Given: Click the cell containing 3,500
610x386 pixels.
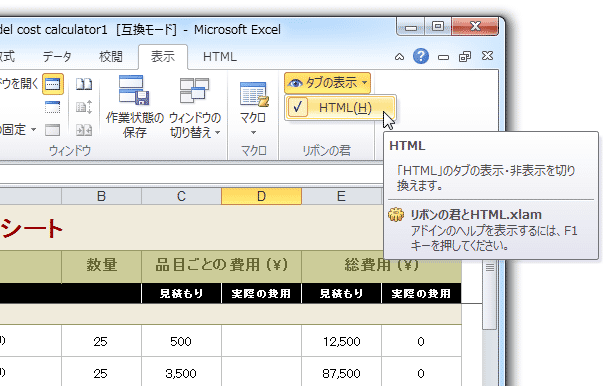Looking at the screenshot, I should [181, 372].
